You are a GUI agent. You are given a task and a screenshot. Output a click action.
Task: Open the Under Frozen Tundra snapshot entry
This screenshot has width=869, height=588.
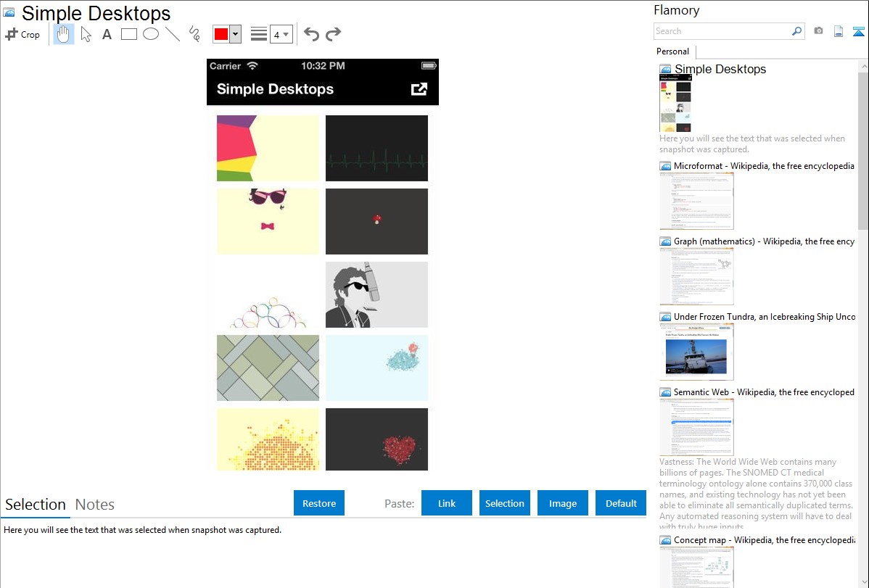click(x=765, y=316)
